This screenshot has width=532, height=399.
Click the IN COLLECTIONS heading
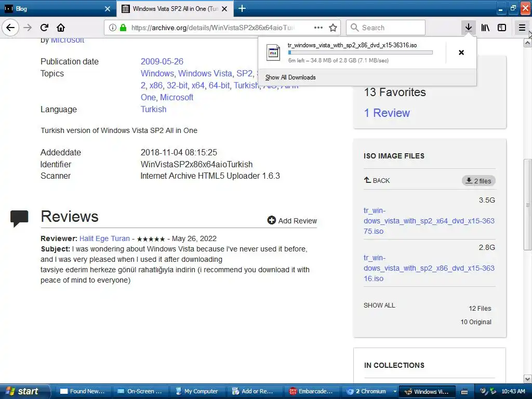coord(394,365)
